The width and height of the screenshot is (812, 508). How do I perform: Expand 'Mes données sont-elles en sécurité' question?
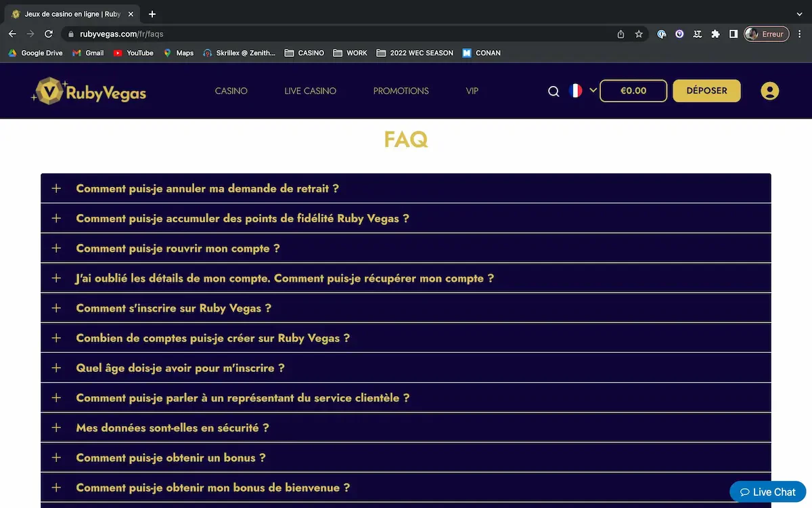tap(172, 428)
